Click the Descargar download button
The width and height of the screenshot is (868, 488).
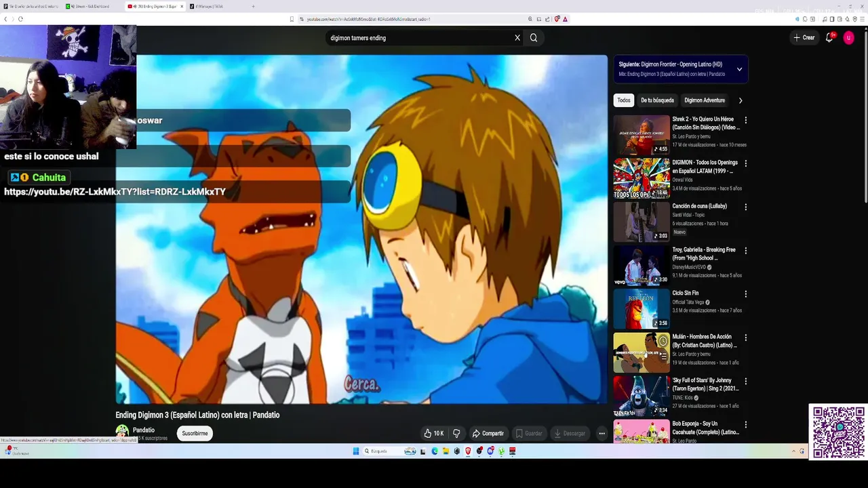[570, 433]
